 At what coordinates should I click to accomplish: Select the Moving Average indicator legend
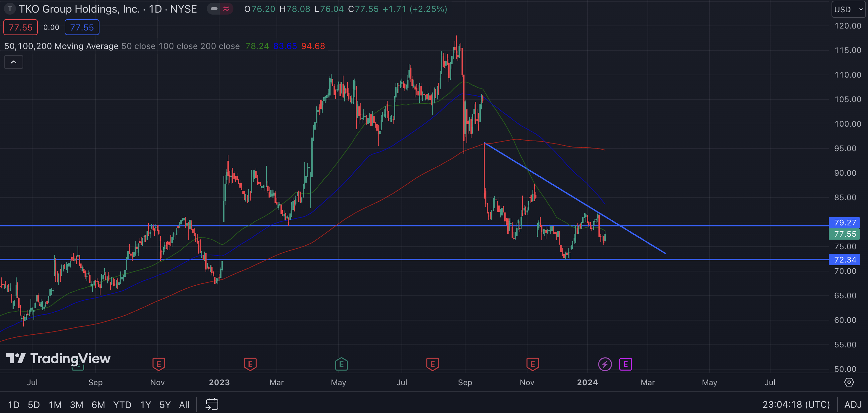click(x=61, y=46)
